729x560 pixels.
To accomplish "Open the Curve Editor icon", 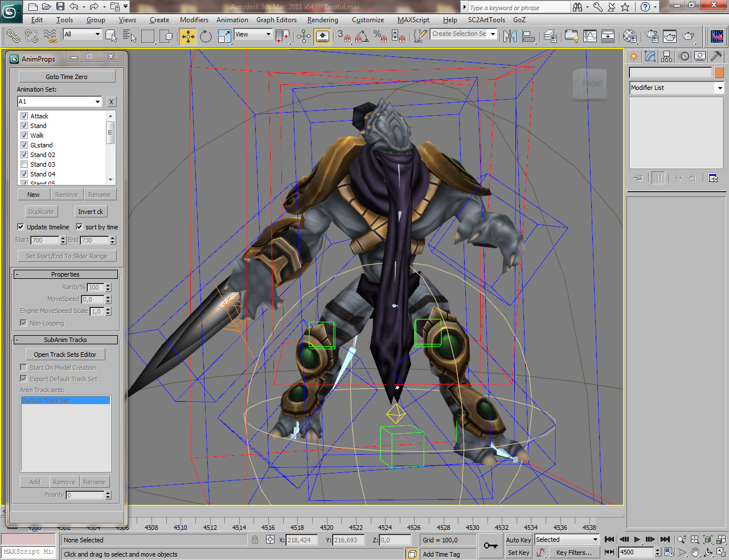I will tap(590, 37).
